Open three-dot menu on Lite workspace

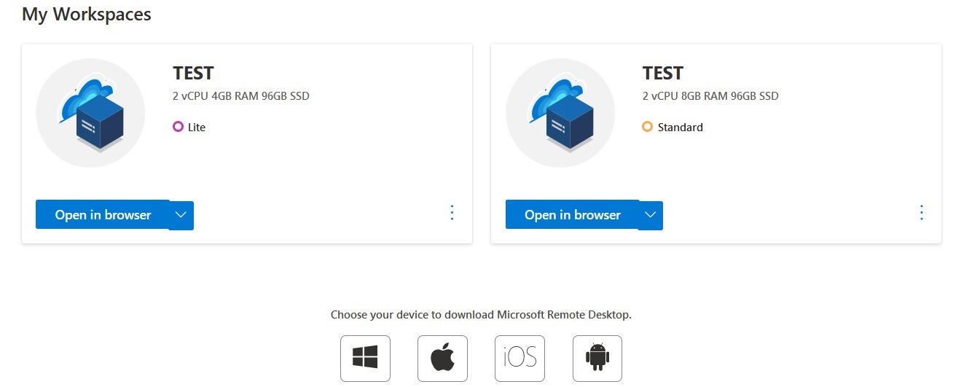[x=452, y=212]
